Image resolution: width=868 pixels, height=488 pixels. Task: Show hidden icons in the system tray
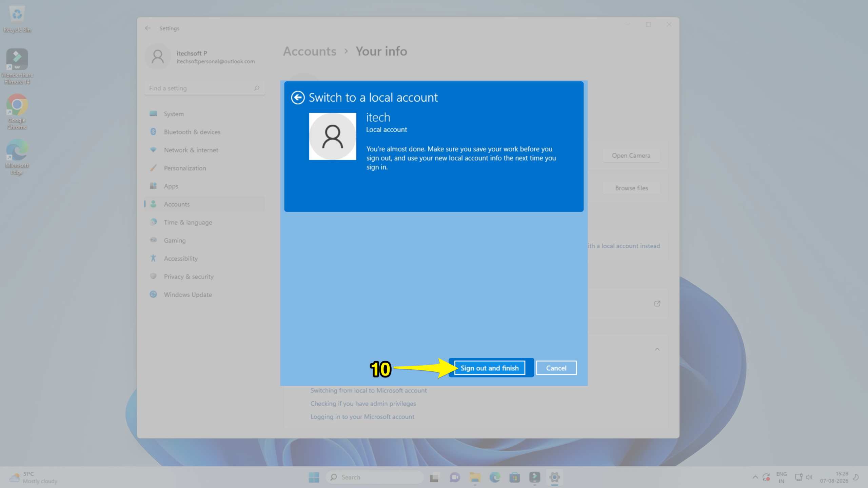point(755,477)
